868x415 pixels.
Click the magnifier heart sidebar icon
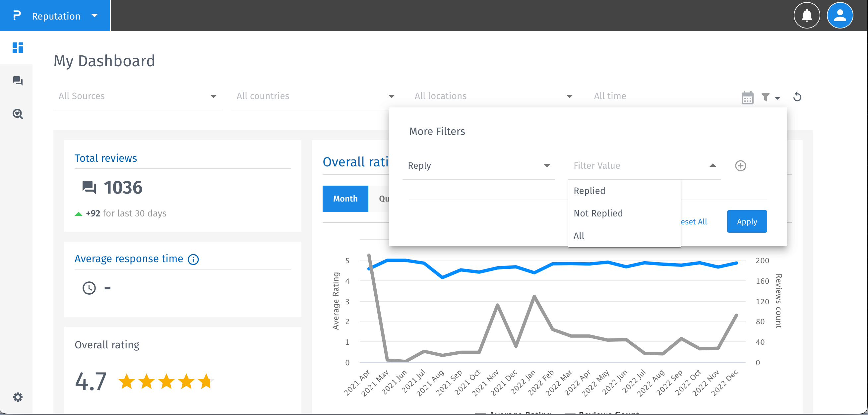click(18, 114)
